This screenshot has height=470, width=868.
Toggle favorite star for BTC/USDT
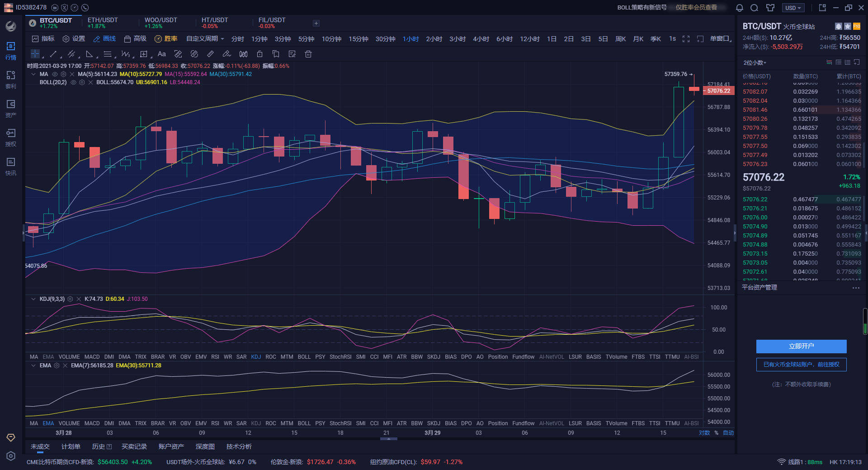point(848,26)
